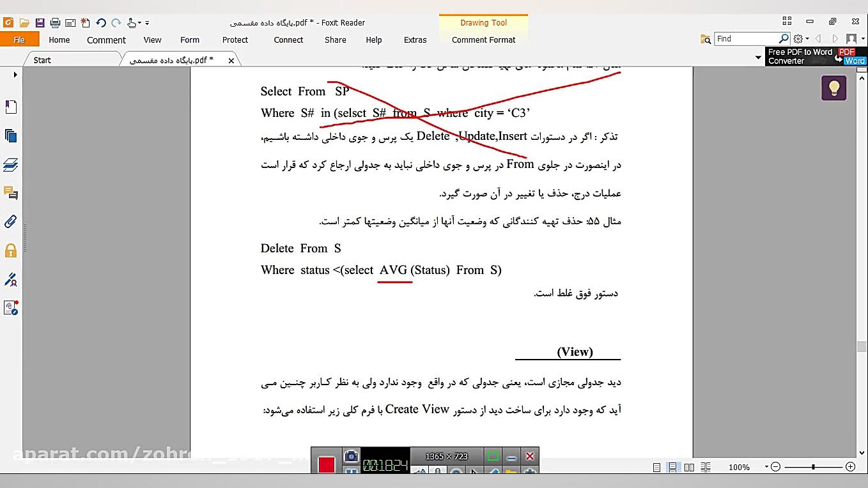The image size is (868, 488).
Task: Enable facing pages layout mode
Action: pos(688,467)
